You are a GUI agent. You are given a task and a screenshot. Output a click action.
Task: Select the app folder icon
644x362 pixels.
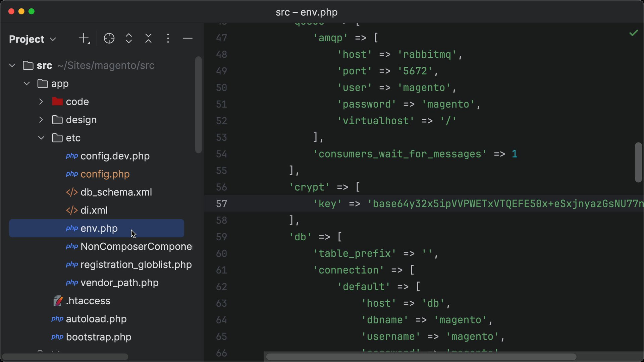(43, 83)
